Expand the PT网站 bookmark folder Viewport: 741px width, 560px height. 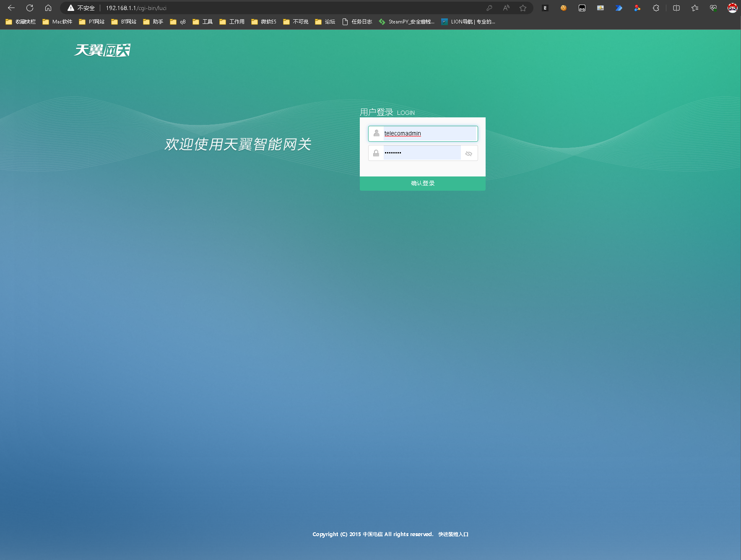pos(92,22)
